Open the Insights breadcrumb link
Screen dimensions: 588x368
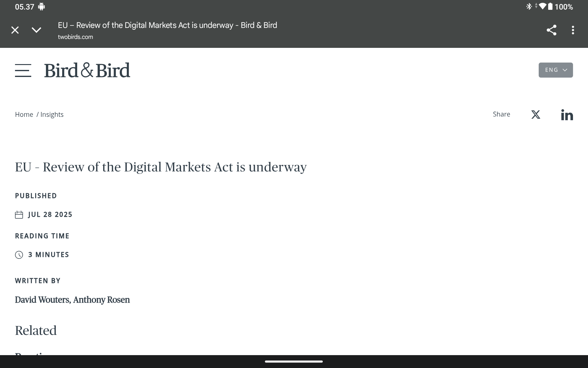(x=52, y=114)
